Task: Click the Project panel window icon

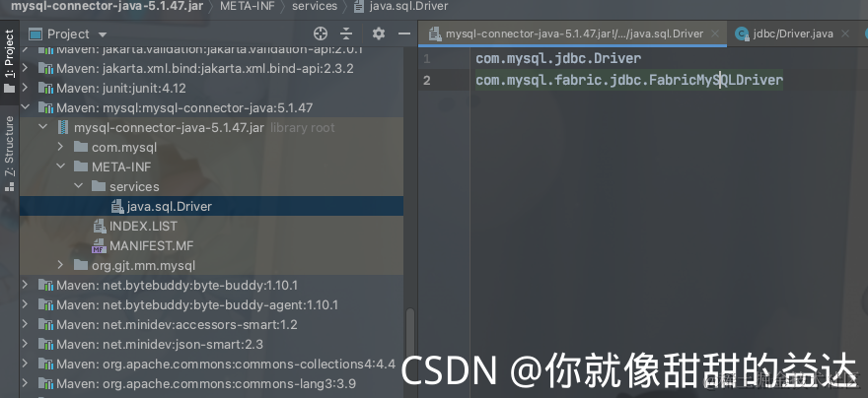Action: tap(35, 34)
